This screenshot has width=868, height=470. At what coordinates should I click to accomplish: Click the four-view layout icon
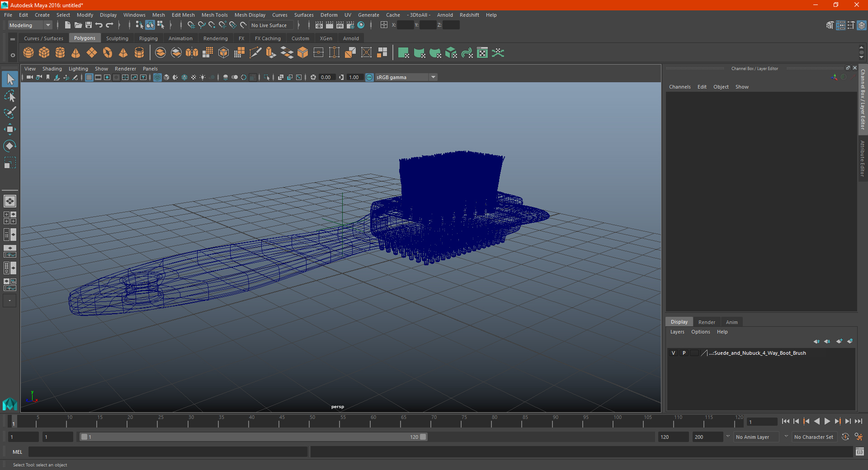[9, 218]
